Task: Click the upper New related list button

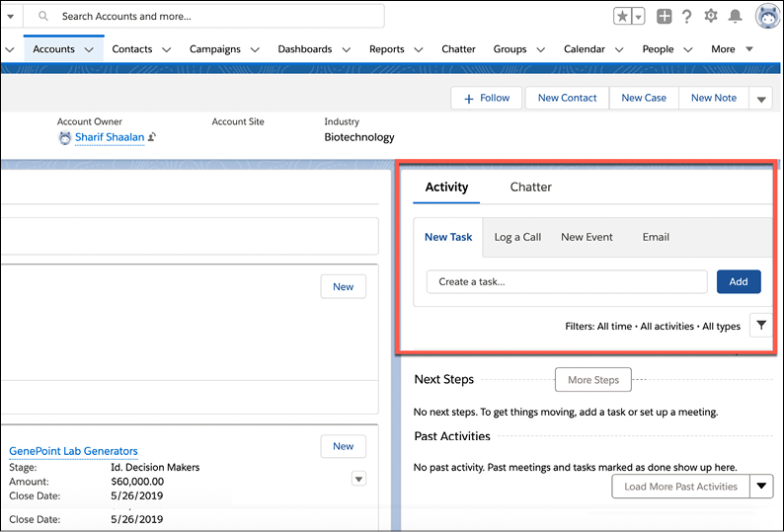Action: click(x=343, y=286)
